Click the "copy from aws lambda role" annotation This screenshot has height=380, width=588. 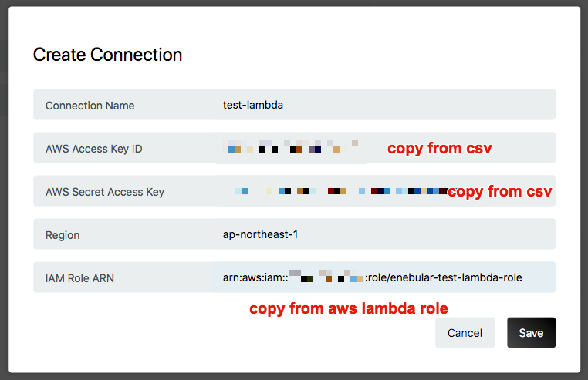[348, 308]
